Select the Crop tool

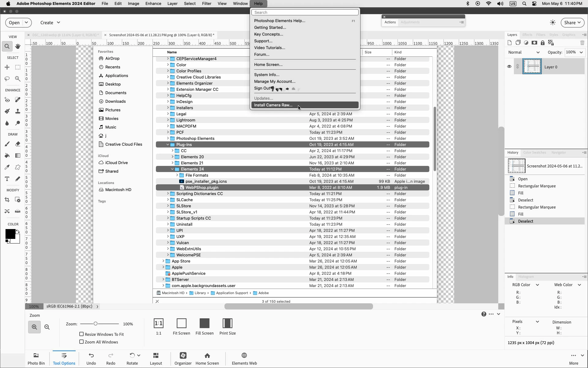(7, 200)
